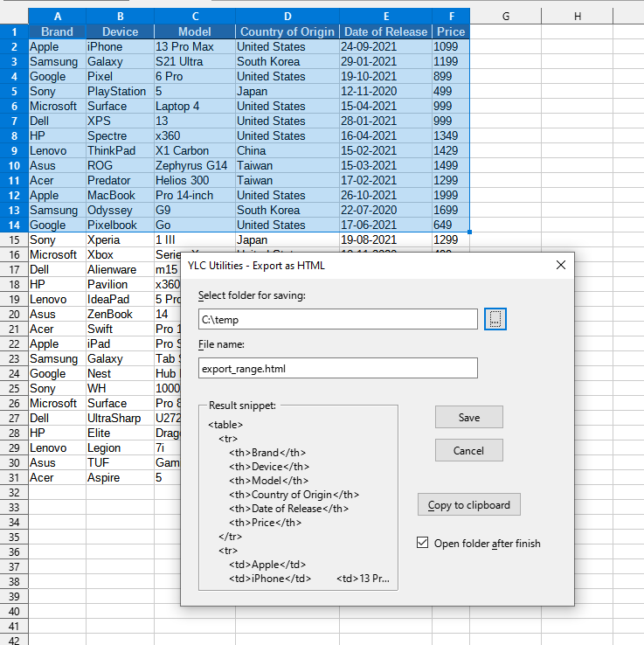Click the 13 Pro Max cell
Screen dimensions: 644x645
(x=195, y=46)
